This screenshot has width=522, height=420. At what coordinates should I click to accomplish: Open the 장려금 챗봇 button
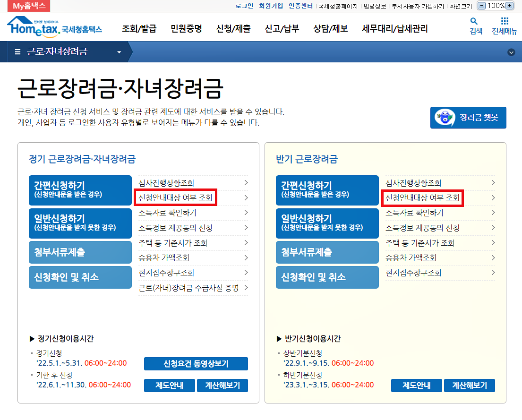pyautogui.click(x=468, y=118)
